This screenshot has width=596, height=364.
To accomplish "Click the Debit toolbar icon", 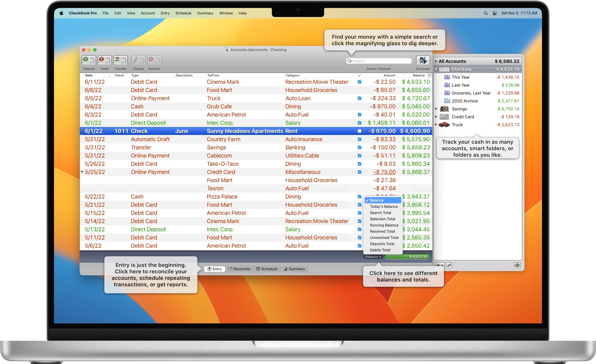I will pos(105,60).
